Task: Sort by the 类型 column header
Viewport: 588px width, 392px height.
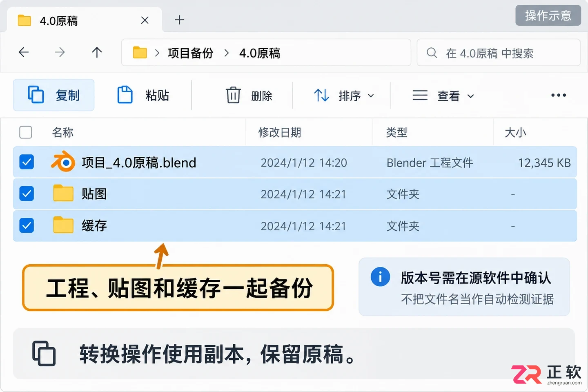Action: 396,132
